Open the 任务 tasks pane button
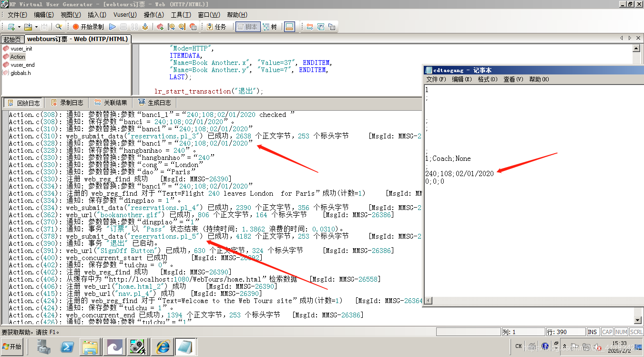 click(216, 27)
